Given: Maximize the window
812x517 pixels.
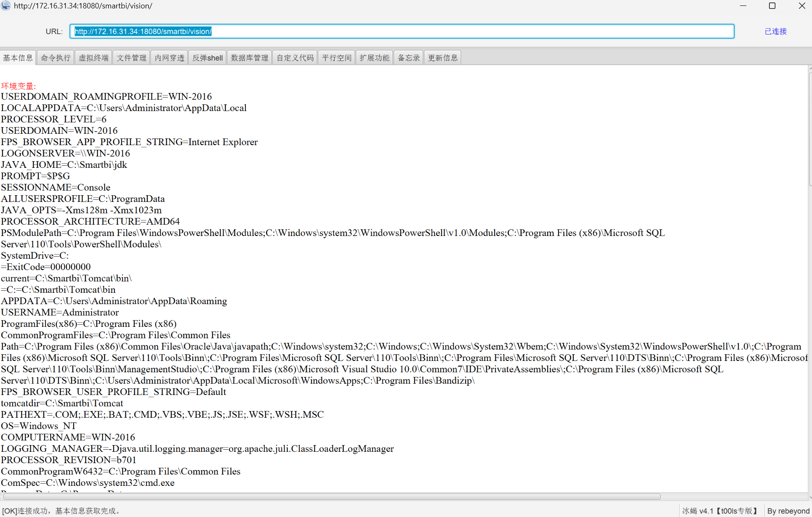Looking at the screenshot, I should tap(772, 6).
